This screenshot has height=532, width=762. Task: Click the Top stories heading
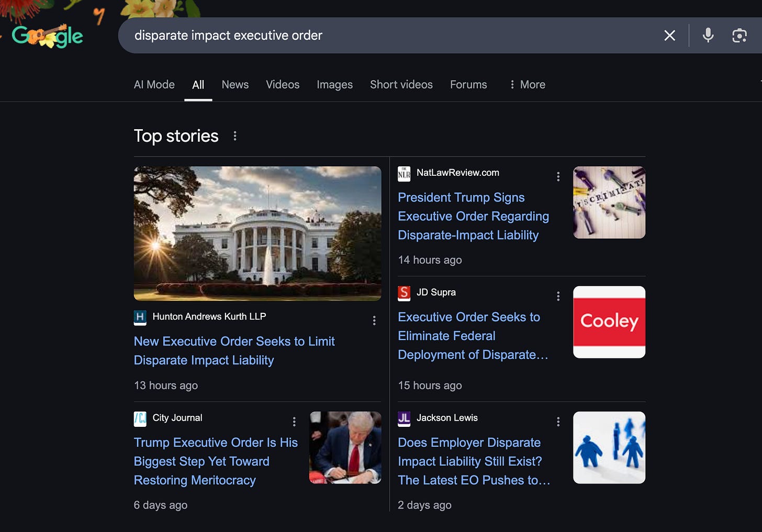(176, 136)
